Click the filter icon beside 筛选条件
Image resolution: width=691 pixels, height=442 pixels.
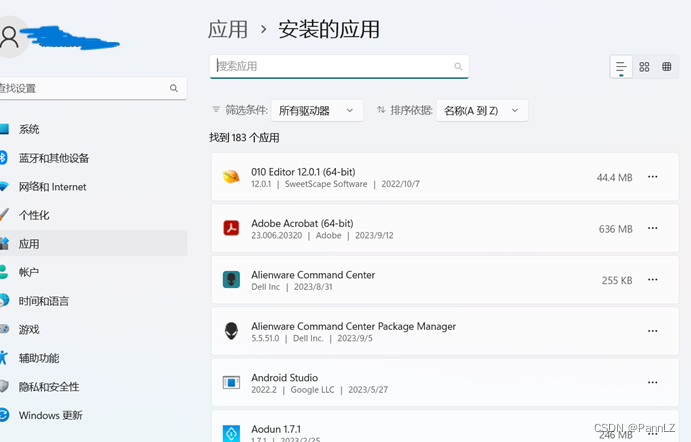[x=216, y=109]
